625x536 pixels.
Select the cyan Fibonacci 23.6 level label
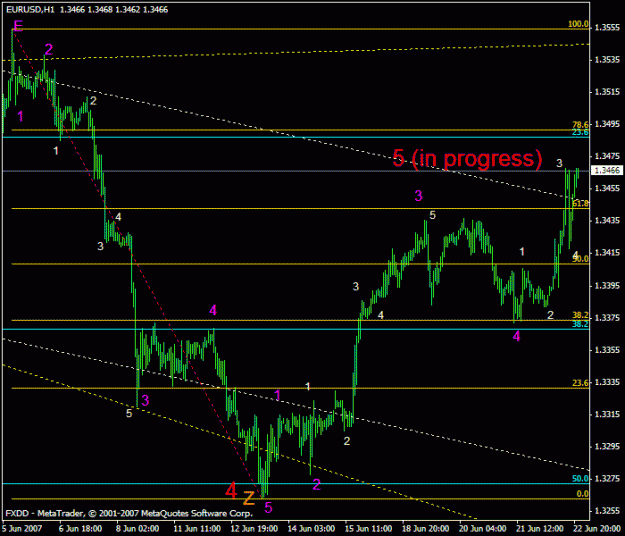(x=580, y=132)
